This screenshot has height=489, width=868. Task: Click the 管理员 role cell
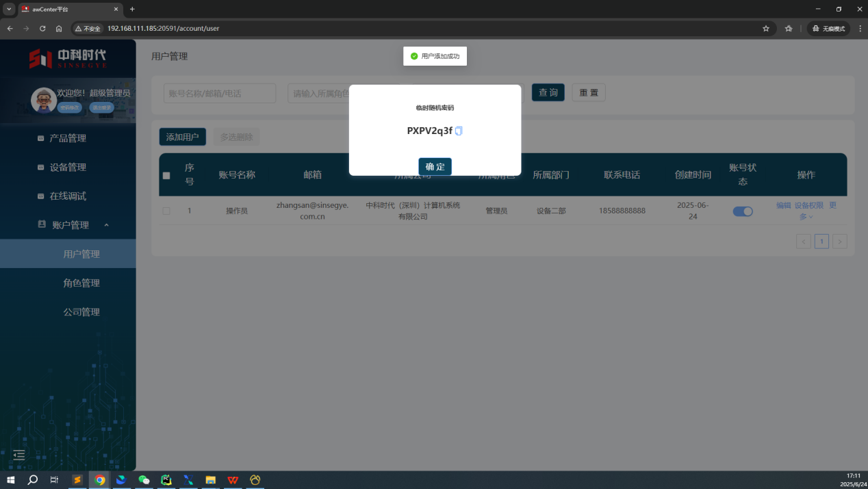click(x=496, y=211)
